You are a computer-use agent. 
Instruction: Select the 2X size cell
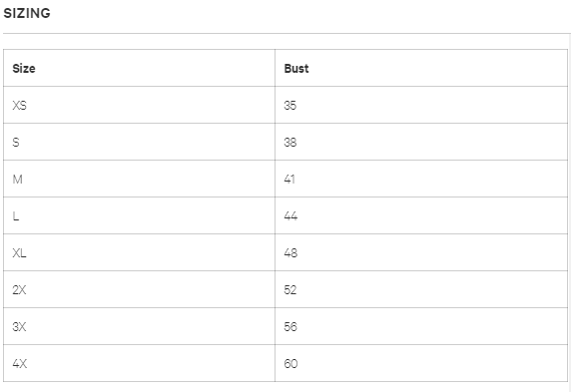(139, 289)
